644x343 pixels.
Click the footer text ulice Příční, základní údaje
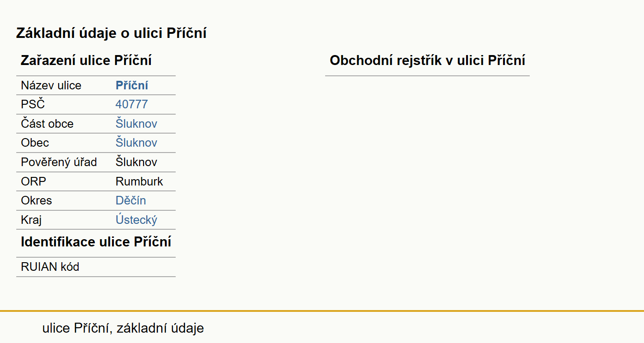(x=123, y=328)
